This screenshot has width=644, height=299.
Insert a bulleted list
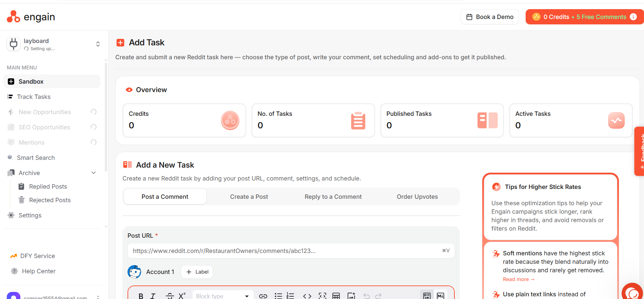(x=278, y=296)
